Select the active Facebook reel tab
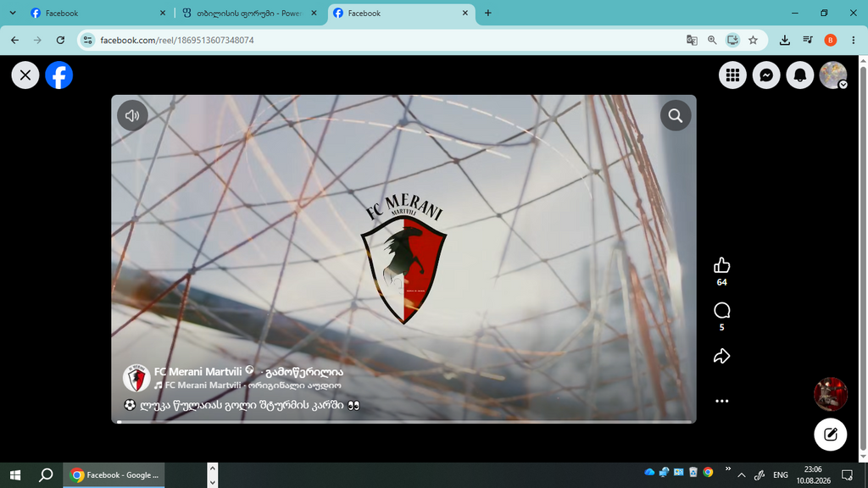Screen dimensions: 868x488 tap(401, 14)
